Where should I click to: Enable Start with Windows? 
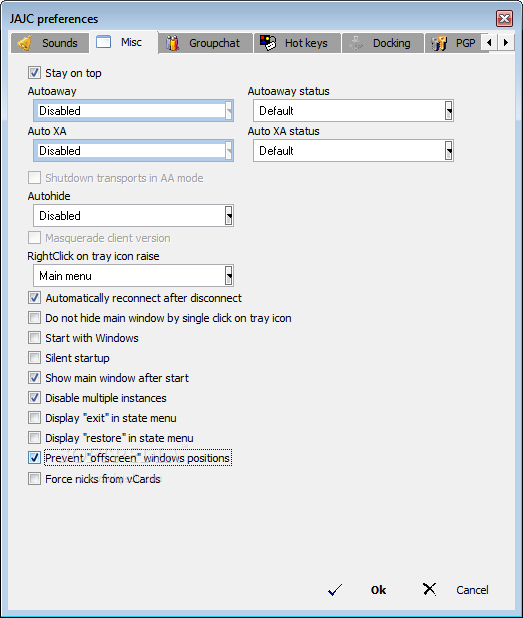[x=34, y=338]
